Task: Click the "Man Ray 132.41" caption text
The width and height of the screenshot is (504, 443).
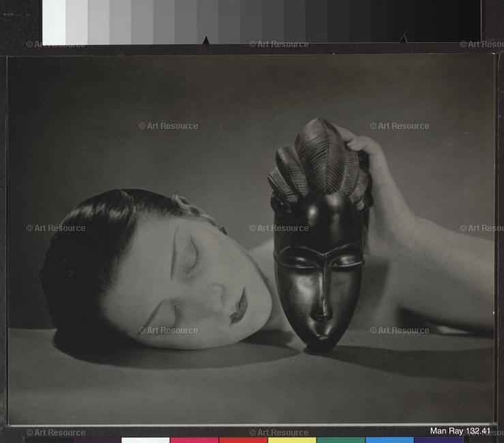Action: click(460, 431)
